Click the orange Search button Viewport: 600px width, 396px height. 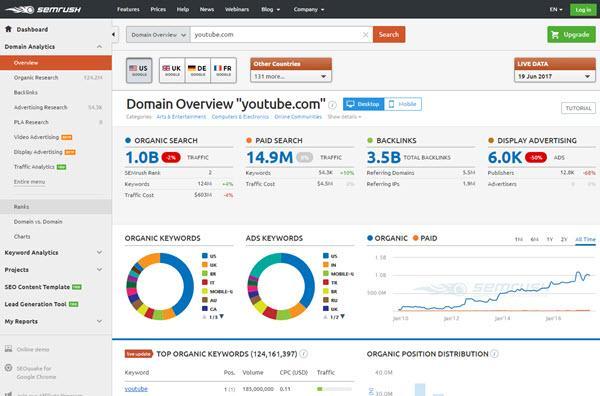[389, 34]
